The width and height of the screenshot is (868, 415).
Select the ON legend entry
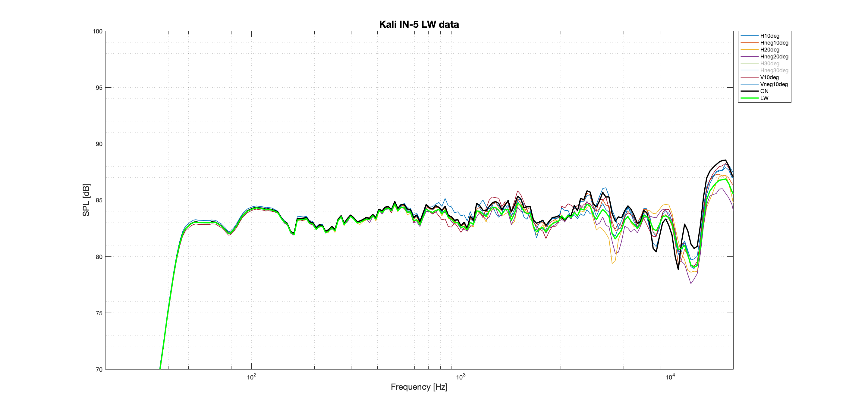coord(755,91)
